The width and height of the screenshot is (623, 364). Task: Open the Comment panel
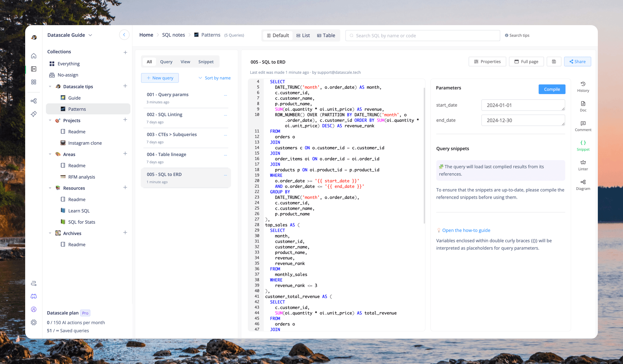pos(583,126)
